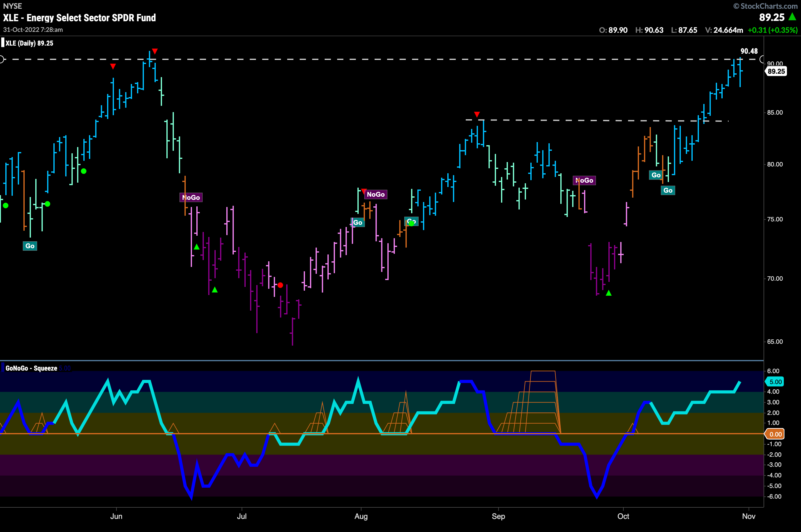Click the Aug label on time axis

(361, 516)
